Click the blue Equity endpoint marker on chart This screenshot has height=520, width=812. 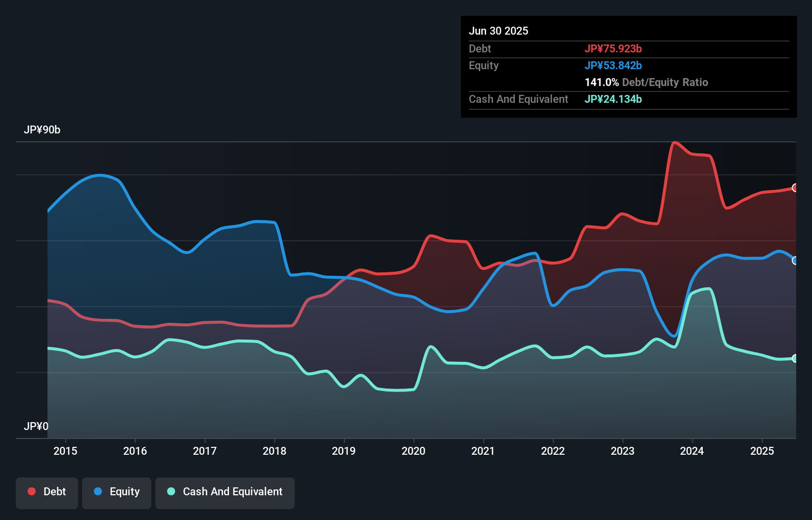click(x=795, y=260)
